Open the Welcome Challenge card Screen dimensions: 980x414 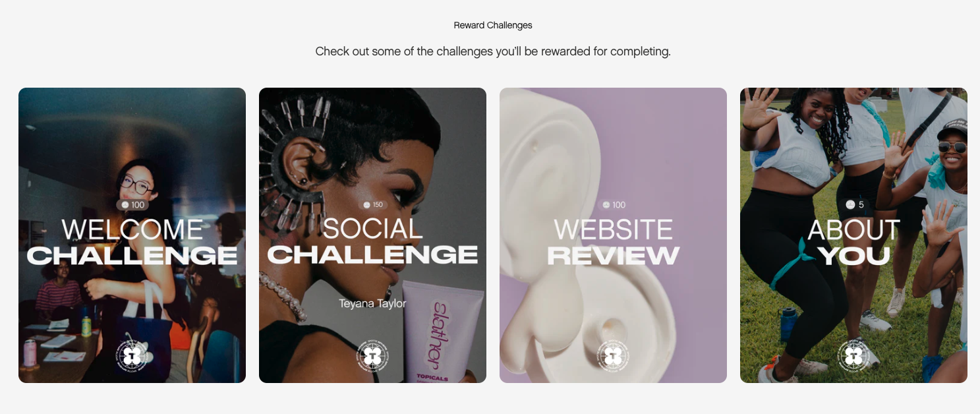[132, 235]
